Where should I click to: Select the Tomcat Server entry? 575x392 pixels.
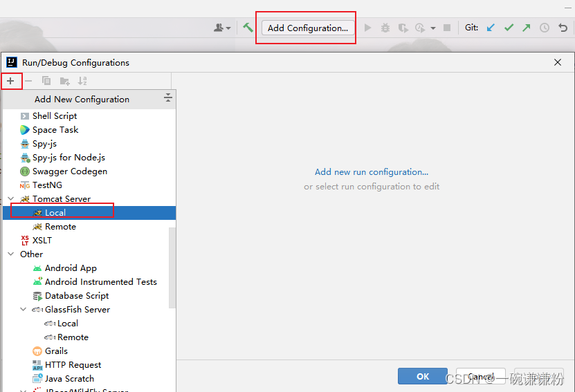point(89,199)
